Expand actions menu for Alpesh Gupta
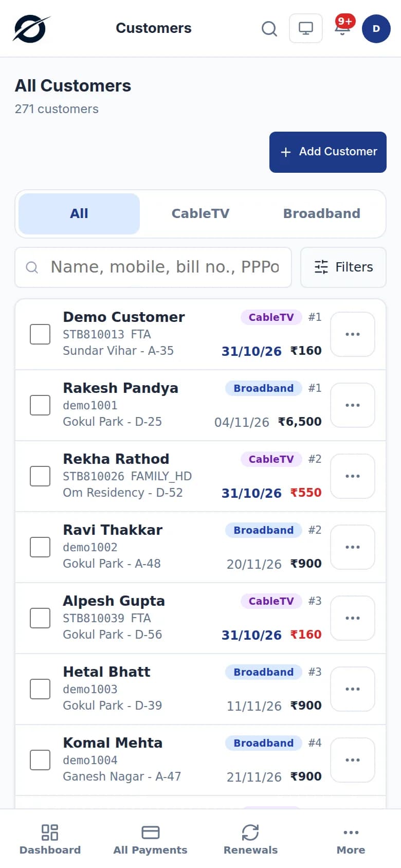Image resolution: width=401 pixels, height=868 pixels. 353,618
